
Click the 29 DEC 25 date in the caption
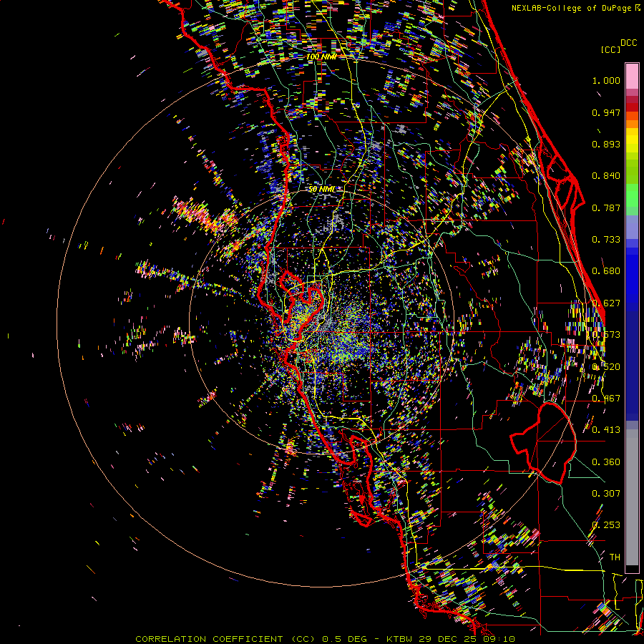449,639
